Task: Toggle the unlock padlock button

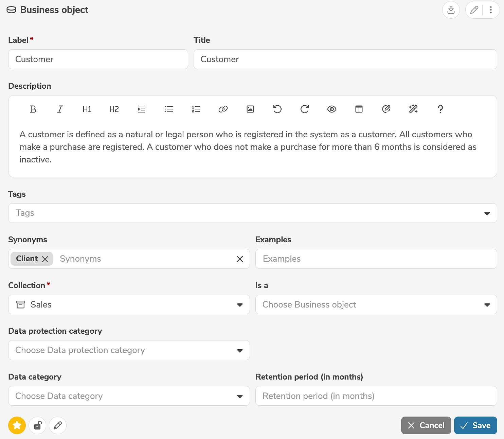Action: coord(37,425)
